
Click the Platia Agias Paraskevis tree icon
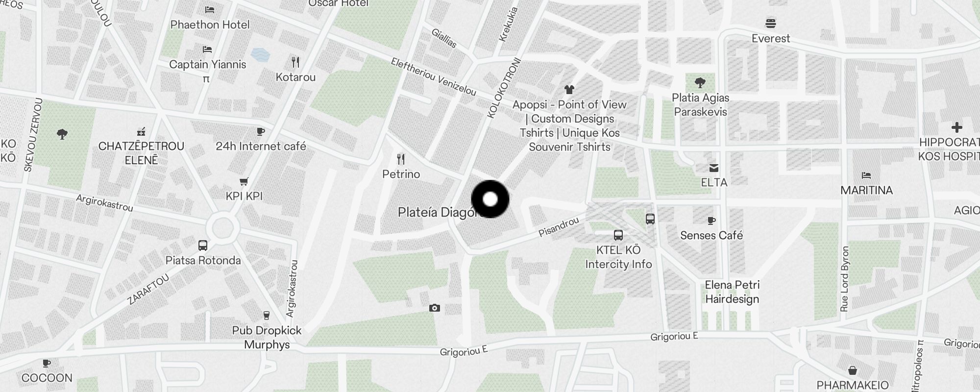pyautogui.click(x=700, y=82)
